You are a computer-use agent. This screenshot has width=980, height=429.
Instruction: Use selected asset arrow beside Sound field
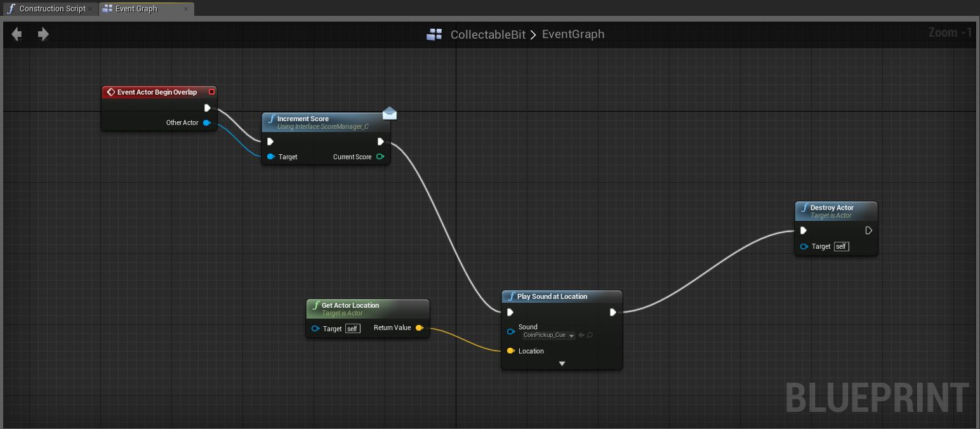pyautogui.click(x=581, y=335)
